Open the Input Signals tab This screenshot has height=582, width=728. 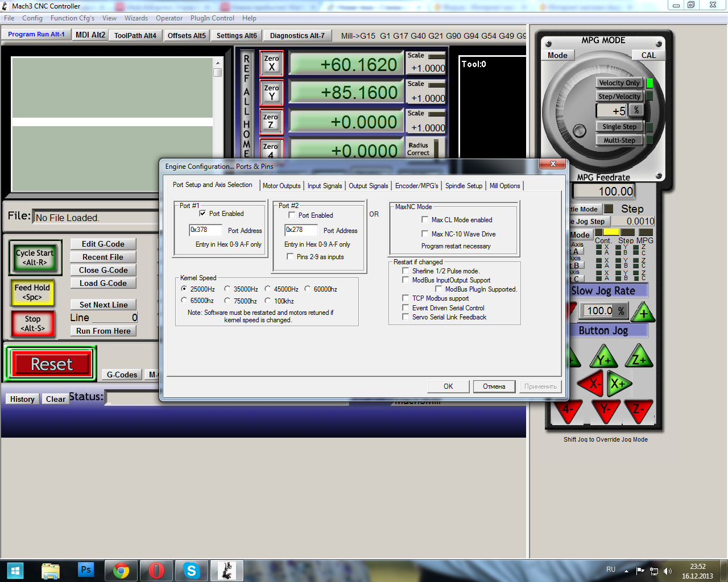click(x=325, y=186)
